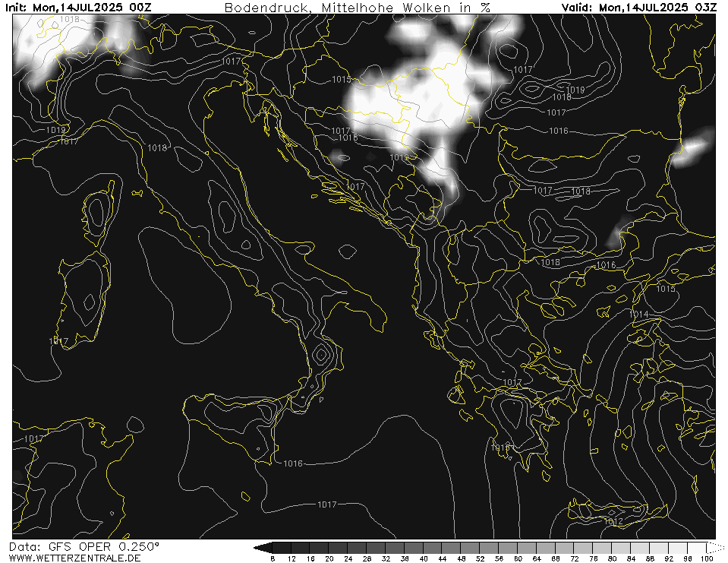Click the legend value 40
728x563 pixels.
click(424, 558)
